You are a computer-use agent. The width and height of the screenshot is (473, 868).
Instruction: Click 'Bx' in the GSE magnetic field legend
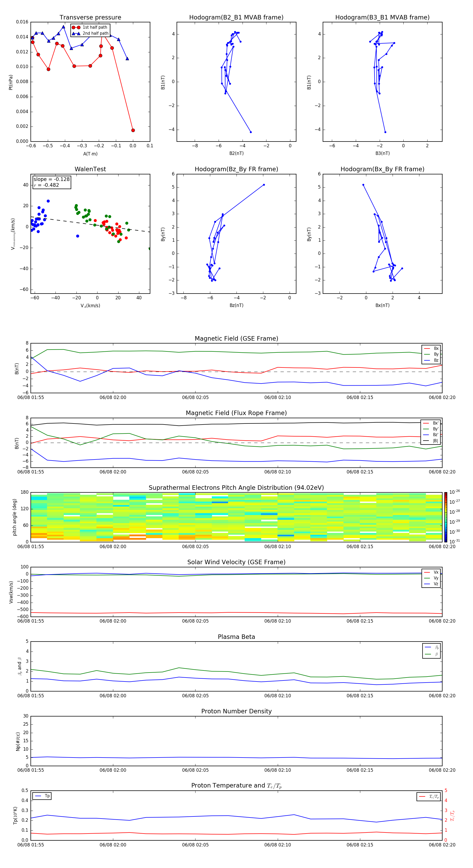tap(436, 349)
